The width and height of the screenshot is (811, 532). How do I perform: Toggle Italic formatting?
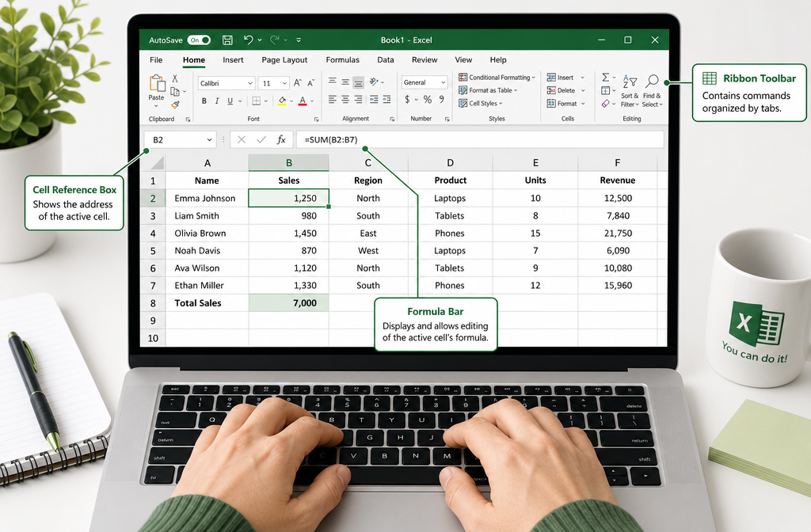pyautogui.click(x=217, y=101)
